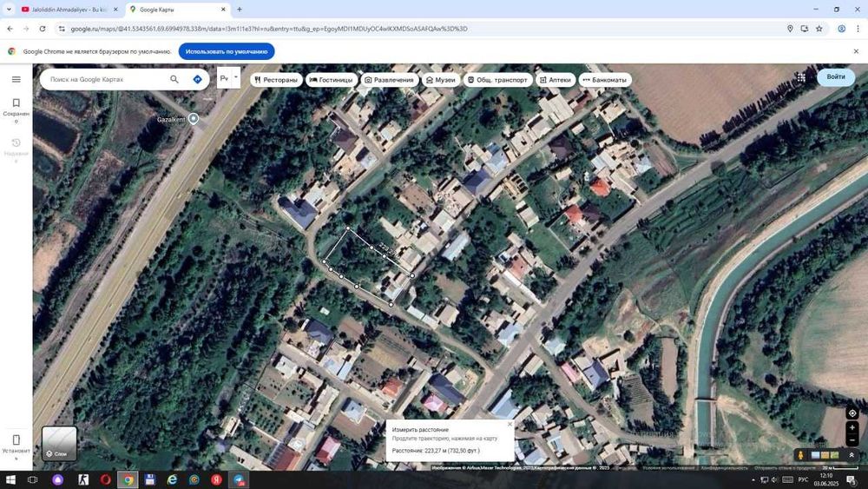Go back in browser history
This screenshot has height=489, width=868.
point(10,29)
